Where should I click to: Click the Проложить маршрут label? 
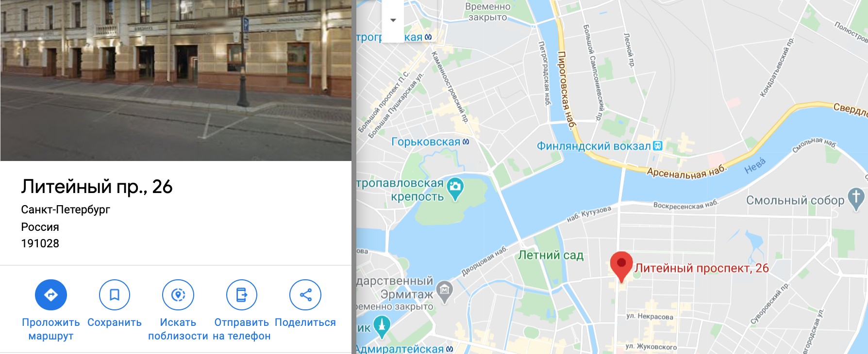(x=51, y=329)
